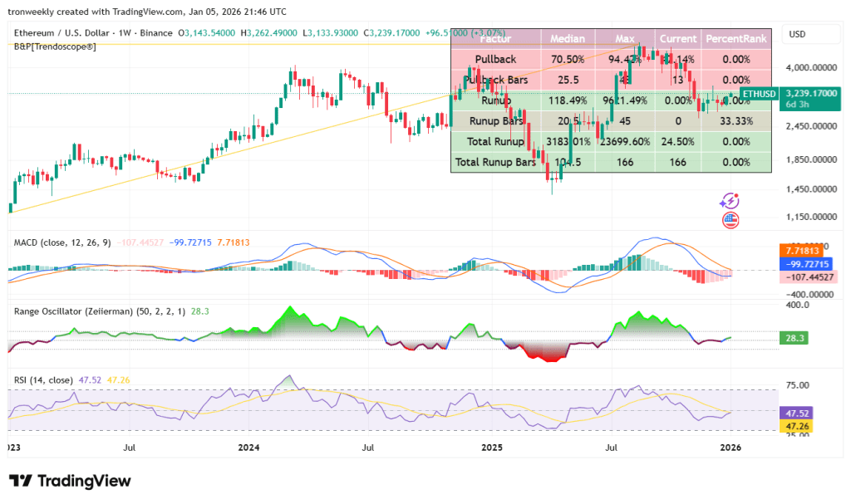Click the Pullback row label

click(x=495, y=59)
